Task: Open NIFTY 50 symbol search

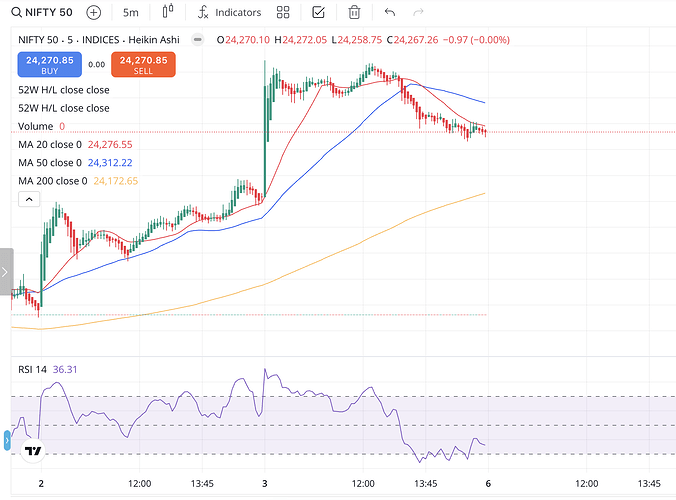Action: [42, 12]
